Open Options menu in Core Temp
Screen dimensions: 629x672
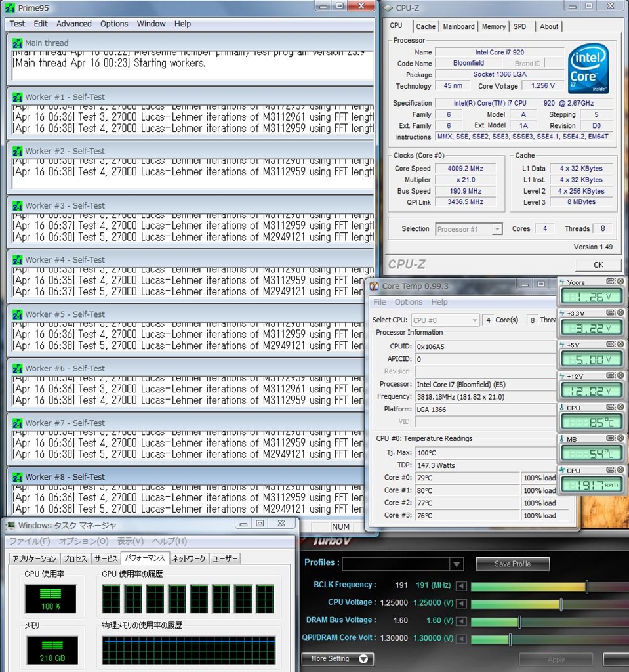coord(408,302)
